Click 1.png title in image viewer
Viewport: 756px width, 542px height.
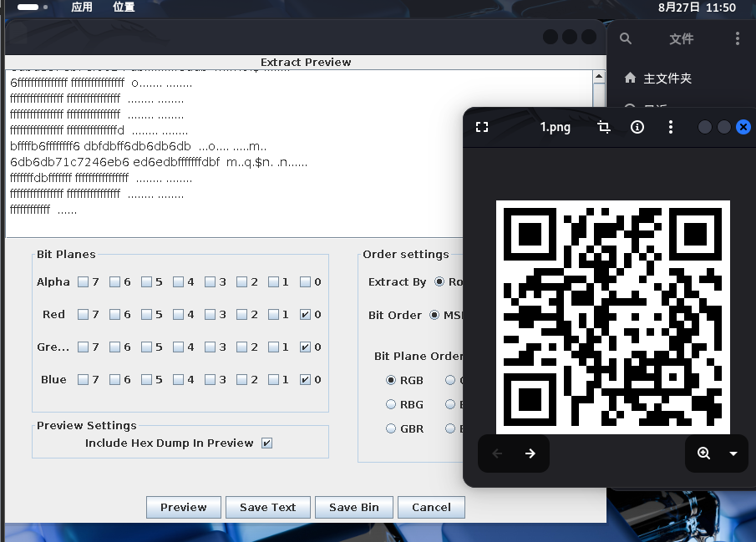point(555,127)
